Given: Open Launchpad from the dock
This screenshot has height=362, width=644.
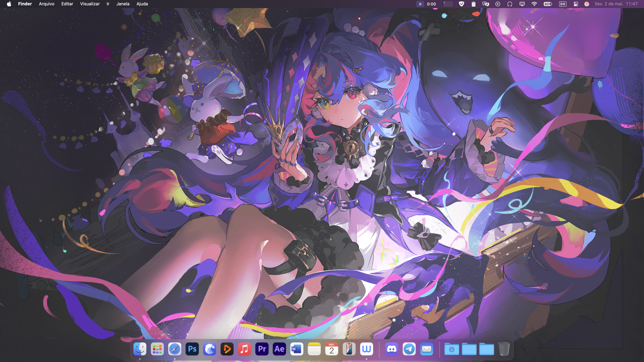Looking at the screenshot, I should tap(157, 349).
